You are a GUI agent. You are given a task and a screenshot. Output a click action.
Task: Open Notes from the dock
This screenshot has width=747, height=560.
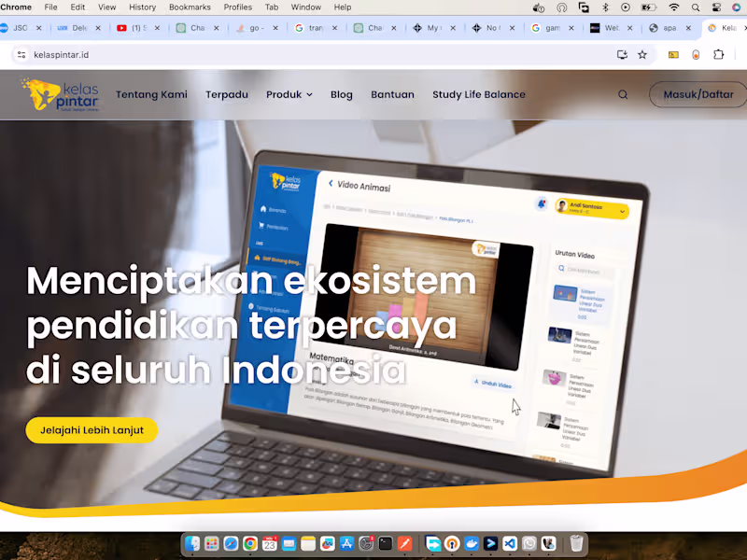[x=308, y=544]
